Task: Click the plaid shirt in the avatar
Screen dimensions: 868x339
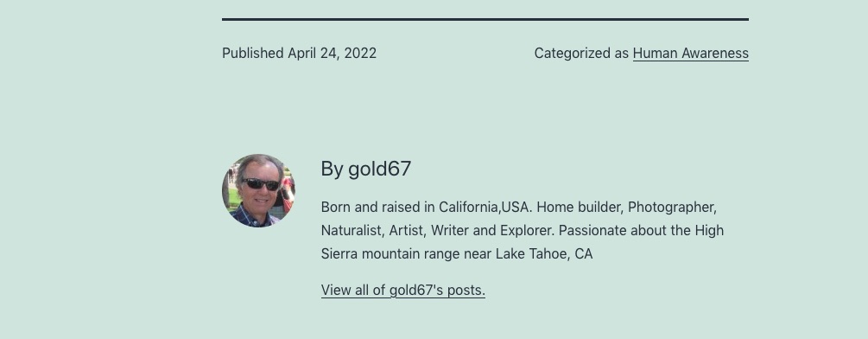Action: pos(252,217)
